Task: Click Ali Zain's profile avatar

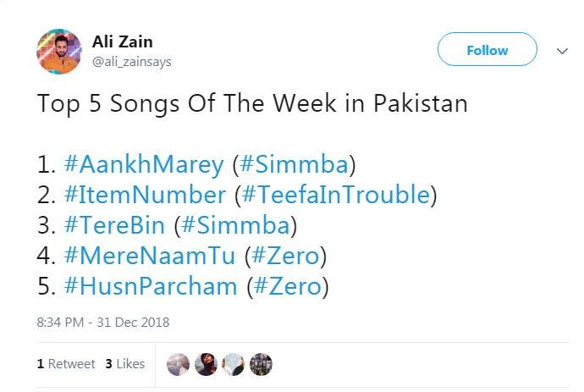Action: coord(58,52)
